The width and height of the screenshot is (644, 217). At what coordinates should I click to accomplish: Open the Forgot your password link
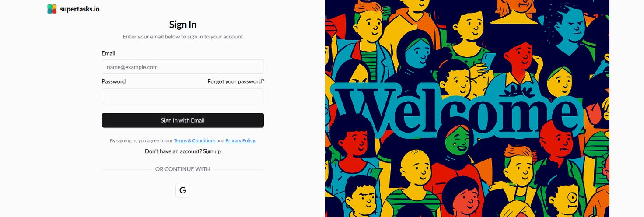coord(236,81)
